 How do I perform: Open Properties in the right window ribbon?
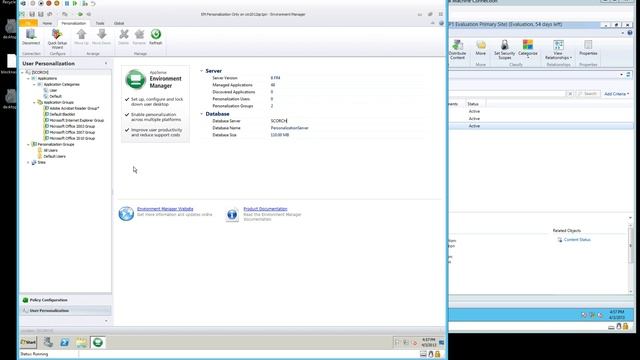(x=588, y=47)
